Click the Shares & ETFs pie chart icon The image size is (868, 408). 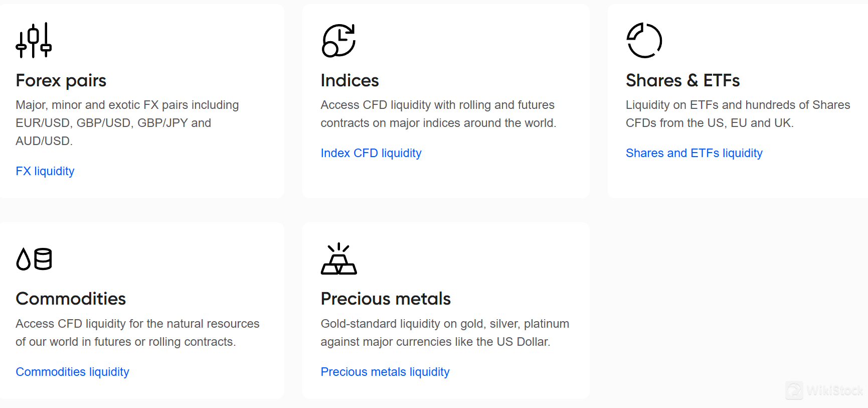pyautogui.click(x=644, y=41)
